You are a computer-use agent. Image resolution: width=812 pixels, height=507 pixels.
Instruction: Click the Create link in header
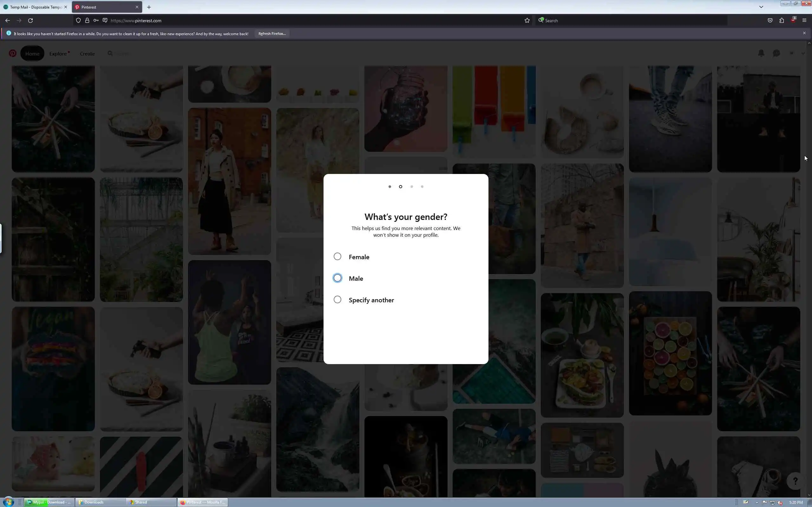pyautogui.click(x=87, y=54)
